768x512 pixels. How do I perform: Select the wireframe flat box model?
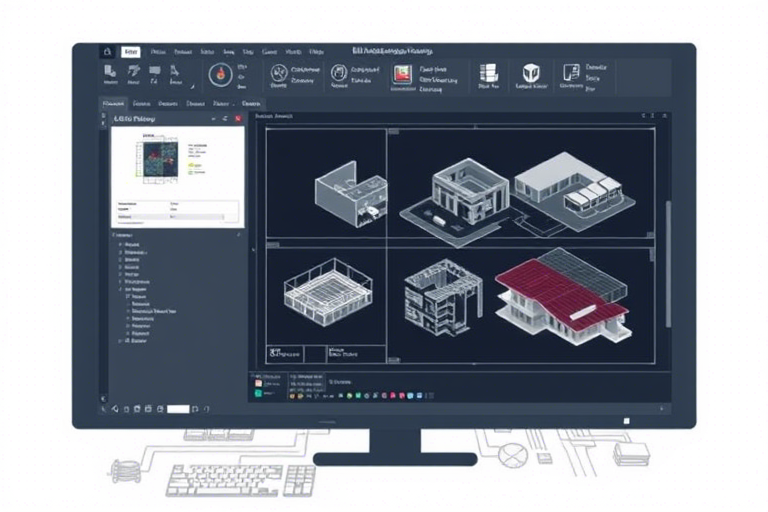pyautogui.click(x=328, y=292)
